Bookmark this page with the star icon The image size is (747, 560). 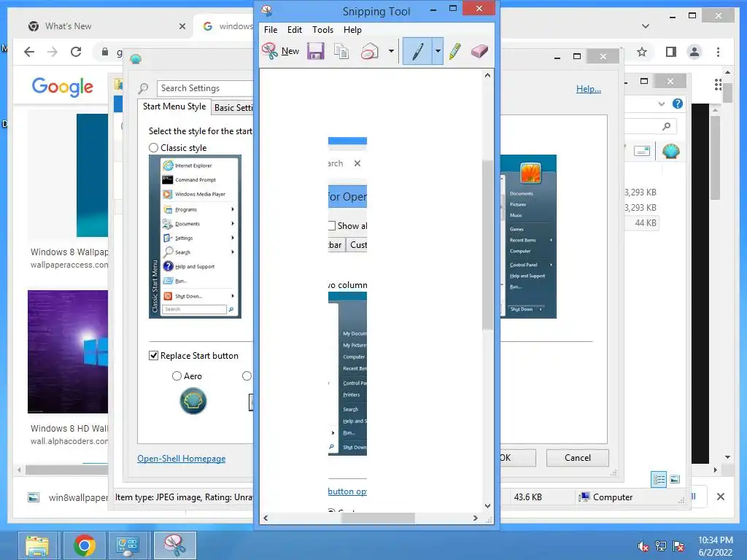[642, 52]
